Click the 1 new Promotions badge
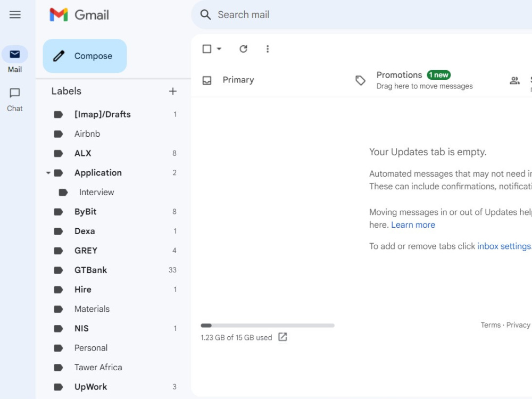Image resolution: width=532 pixels, height=399 pixels. (439, 74)
